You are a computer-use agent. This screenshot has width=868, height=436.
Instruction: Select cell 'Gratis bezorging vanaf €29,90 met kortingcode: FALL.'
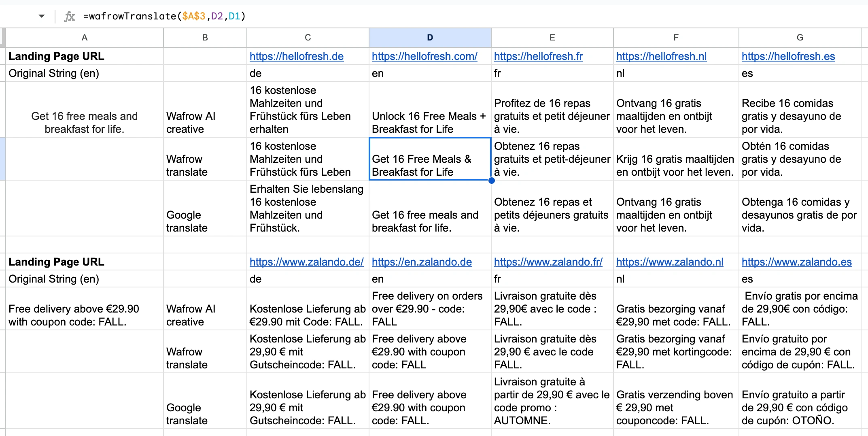[x=676, y=351]
